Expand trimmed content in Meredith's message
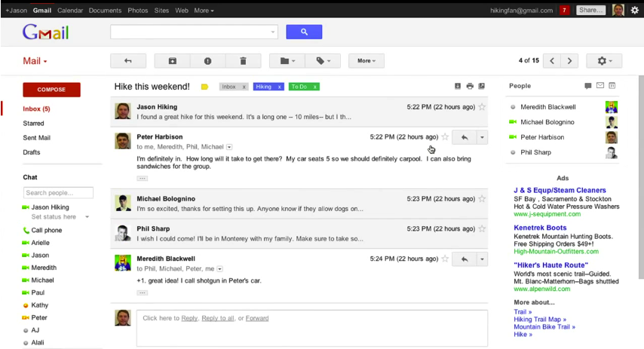Image resolution: width=644 pixels, height=349 pixels. coord(142,292)
